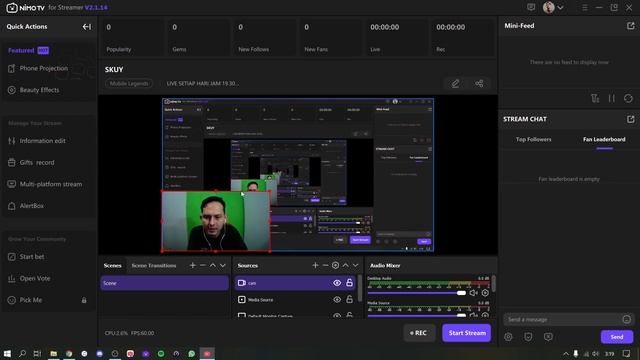Open source settings gear in Sources header
640x360 pixels.
335,265
